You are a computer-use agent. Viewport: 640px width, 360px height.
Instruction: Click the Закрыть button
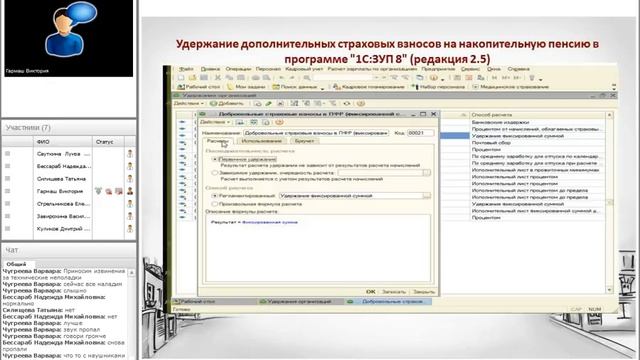[424, 291]
